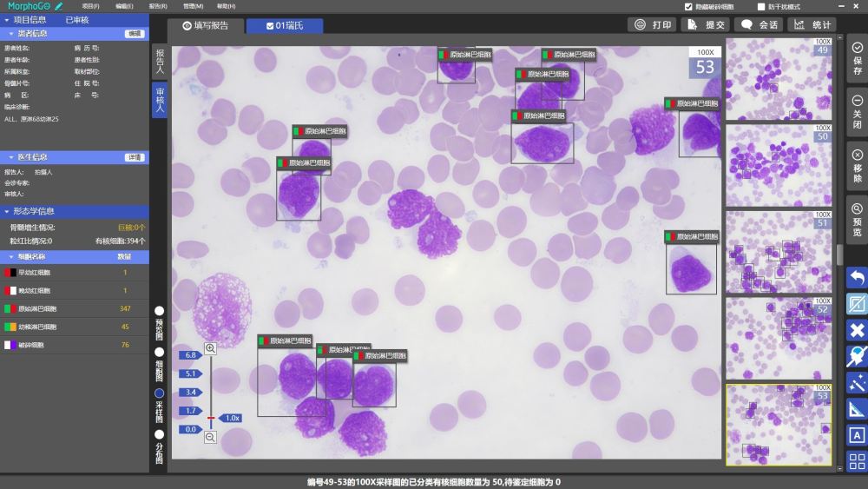Switch to the 01瑞氏 tab
868x489 pixels.
point(285,25)
